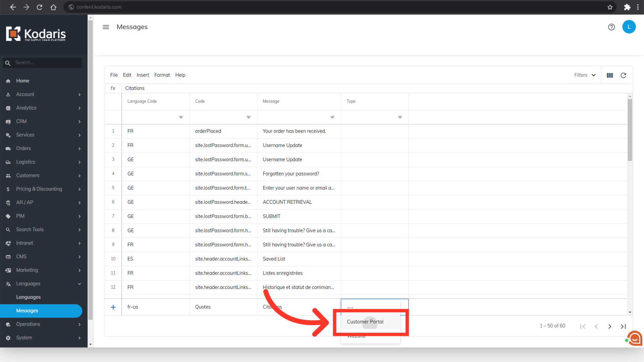Image resolution: width=644 pixels, height=362 pixels.
Task: Open the user profile avatar
Action: coord(629,27)
